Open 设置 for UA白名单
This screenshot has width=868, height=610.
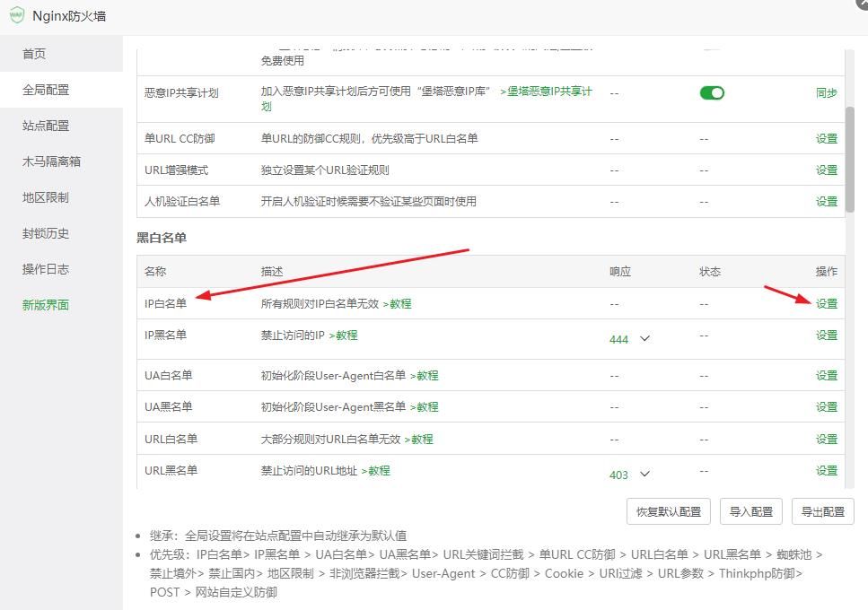pos(825,375)
